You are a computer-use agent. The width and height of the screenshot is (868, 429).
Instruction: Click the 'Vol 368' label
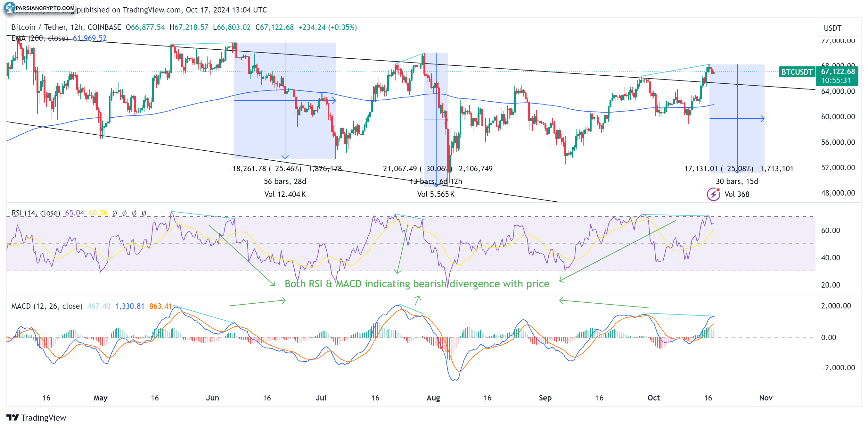737,194
